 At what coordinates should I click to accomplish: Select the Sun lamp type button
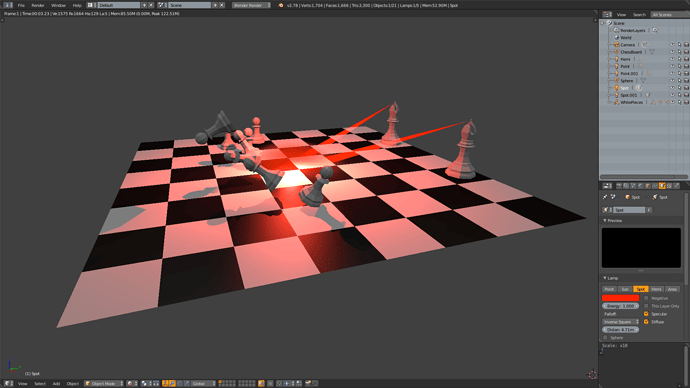click(x=624, y=289)
